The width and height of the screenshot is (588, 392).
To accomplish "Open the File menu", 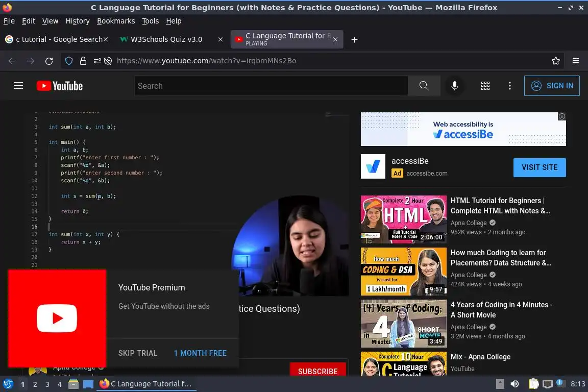I will click(x=9, y=21).
